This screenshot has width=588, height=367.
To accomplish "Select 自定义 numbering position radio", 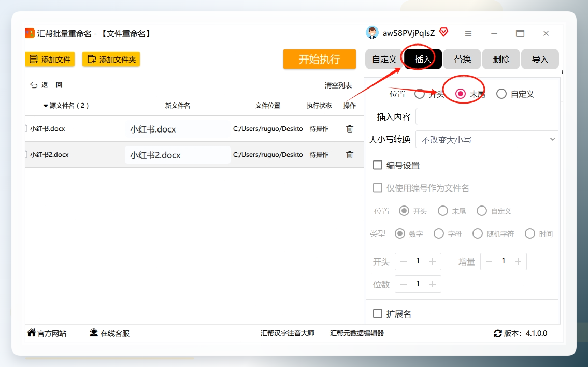I will 482,211.
